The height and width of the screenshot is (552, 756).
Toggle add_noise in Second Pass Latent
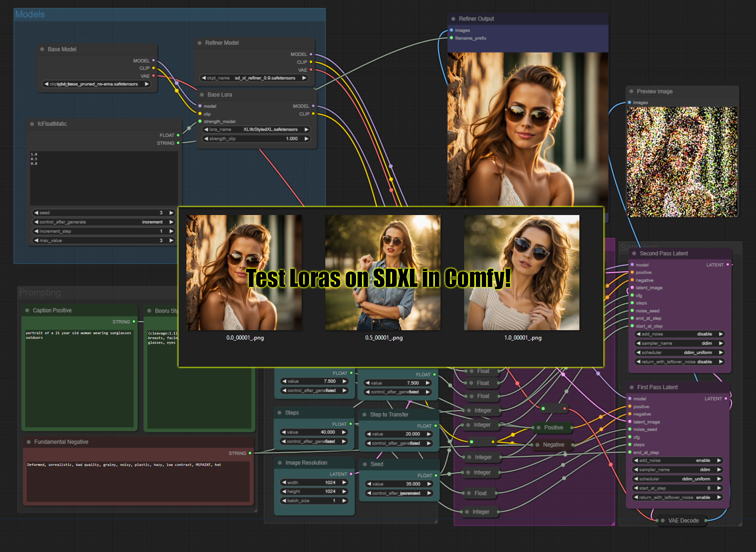tap(679, 334)
